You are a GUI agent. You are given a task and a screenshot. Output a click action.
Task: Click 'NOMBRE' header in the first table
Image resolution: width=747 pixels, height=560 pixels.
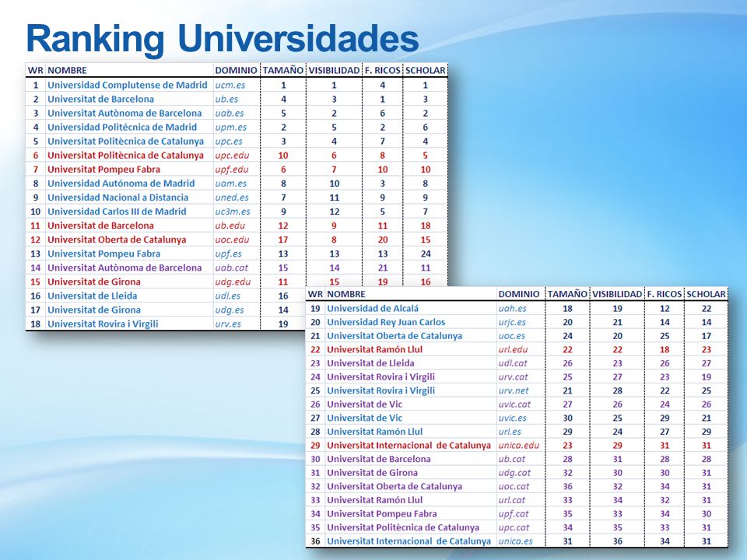click(67, 71)
